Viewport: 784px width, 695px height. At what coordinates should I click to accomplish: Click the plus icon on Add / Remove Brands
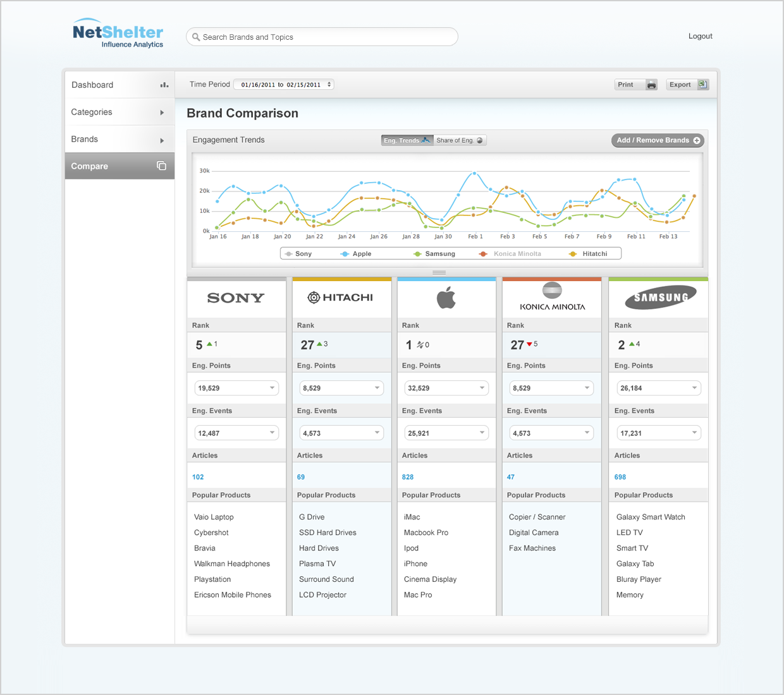point(697,140)
